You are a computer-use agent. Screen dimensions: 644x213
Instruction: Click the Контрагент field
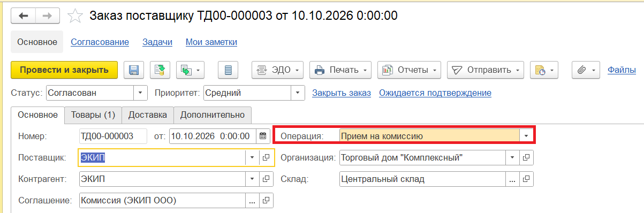163,179
